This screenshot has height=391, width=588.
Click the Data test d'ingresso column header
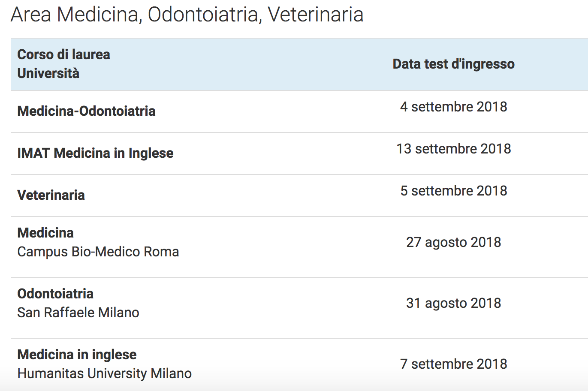coord(453,64)
